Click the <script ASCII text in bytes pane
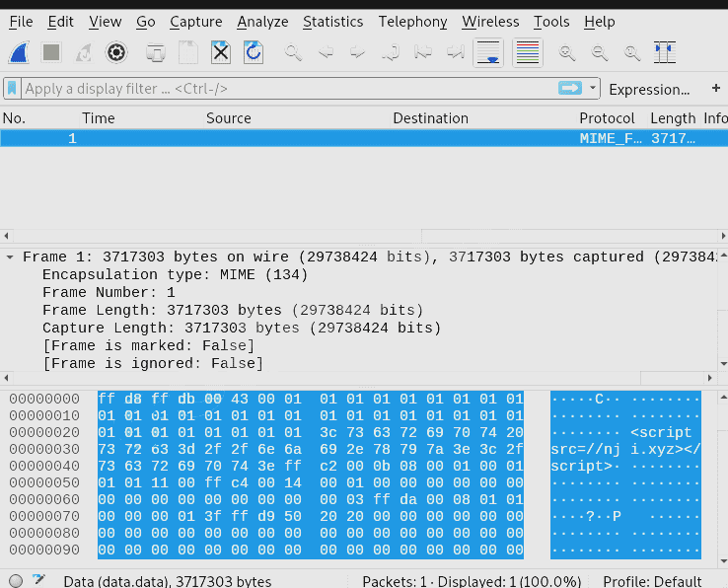Image resolution: width=728 pixels, height=588 pixels. click(661, 432)
